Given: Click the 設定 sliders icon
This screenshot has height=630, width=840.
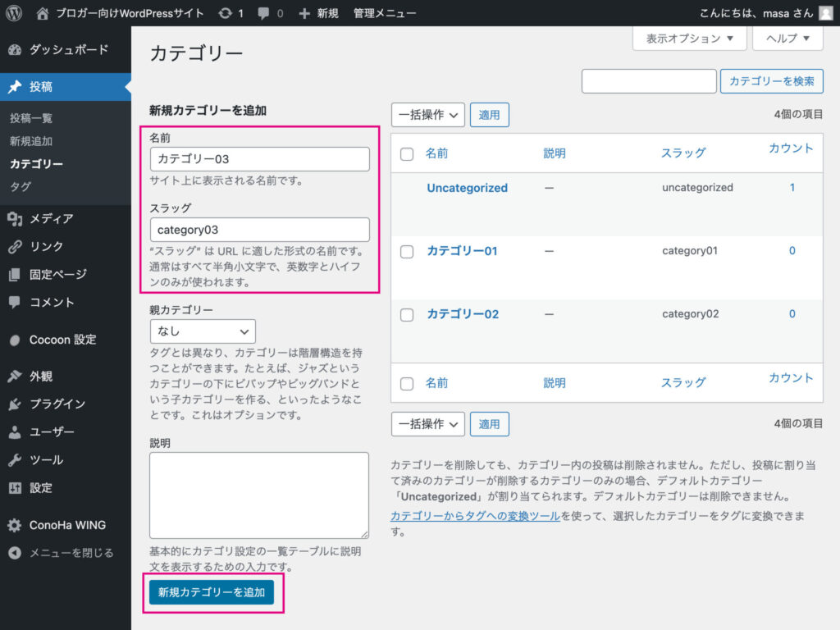Looking at the screenshot, I should click(15, 487).
